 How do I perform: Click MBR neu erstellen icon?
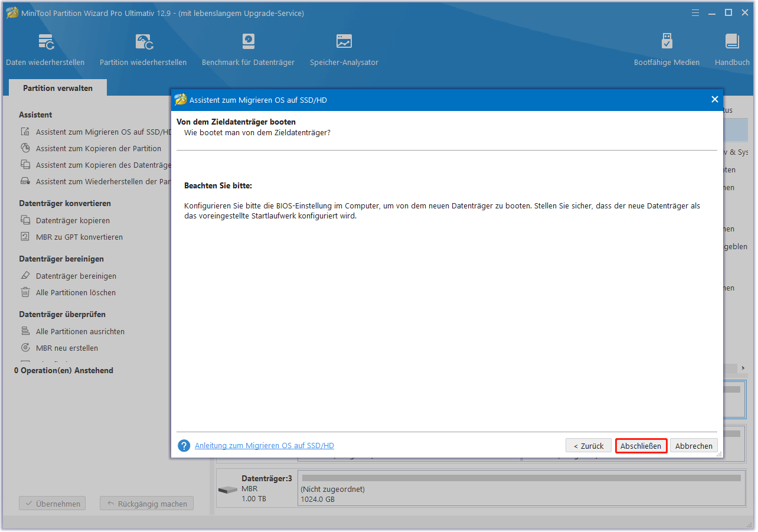(25, 348)
